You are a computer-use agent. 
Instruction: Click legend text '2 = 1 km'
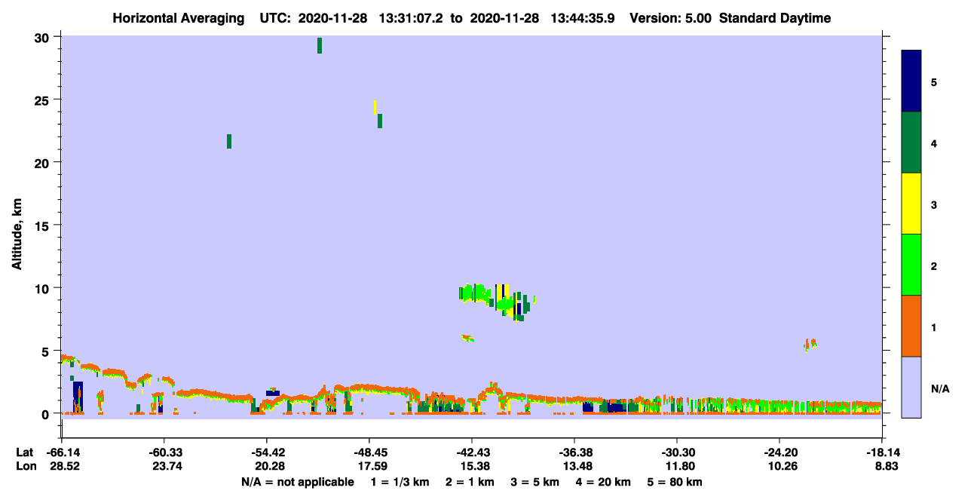[x=470, y=482]
